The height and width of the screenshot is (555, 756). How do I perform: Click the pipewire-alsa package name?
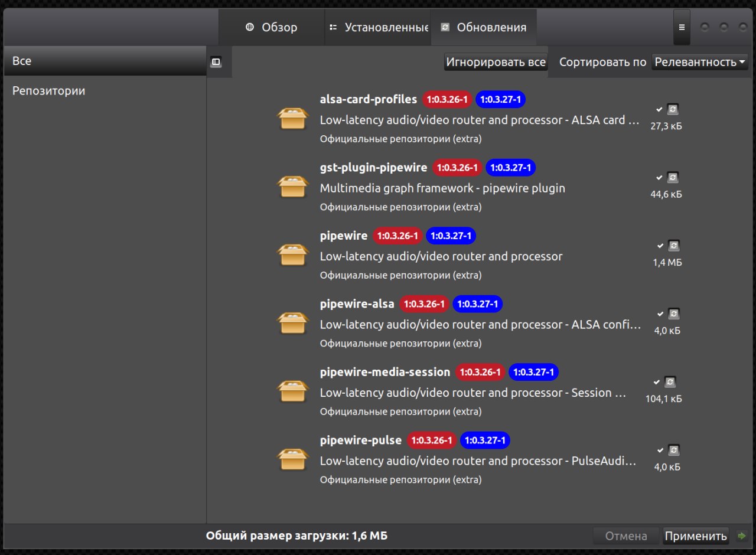[x=357, y=304]
